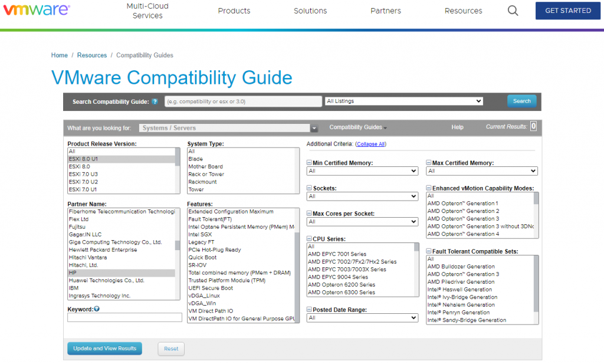Open the Sockets dropdown
Screen dimensions: 604x364
click(363, 196)
